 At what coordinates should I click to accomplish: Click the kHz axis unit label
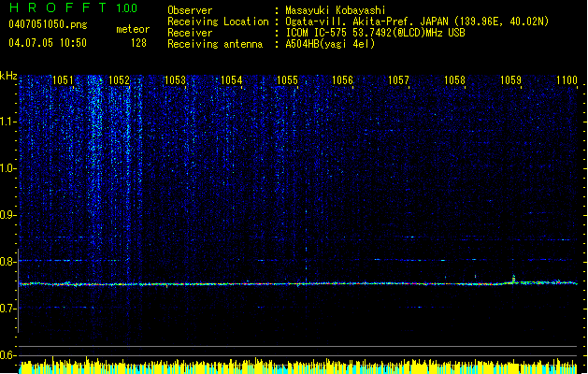8,76
